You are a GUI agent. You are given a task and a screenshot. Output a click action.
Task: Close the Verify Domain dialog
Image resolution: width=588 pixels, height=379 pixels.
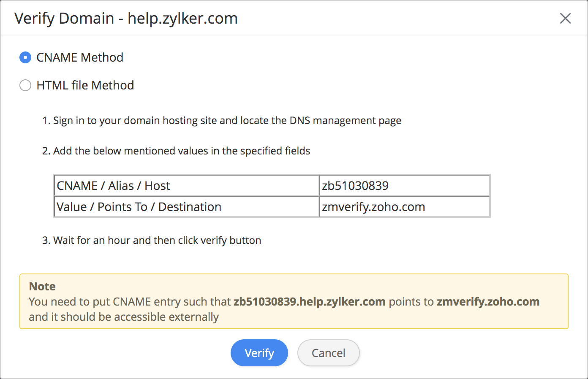coord(565,19)
